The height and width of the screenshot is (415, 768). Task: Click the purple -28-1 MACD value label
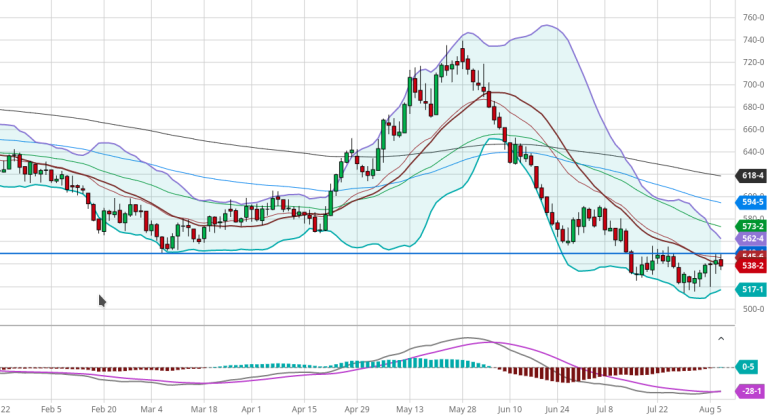[751, 392]
